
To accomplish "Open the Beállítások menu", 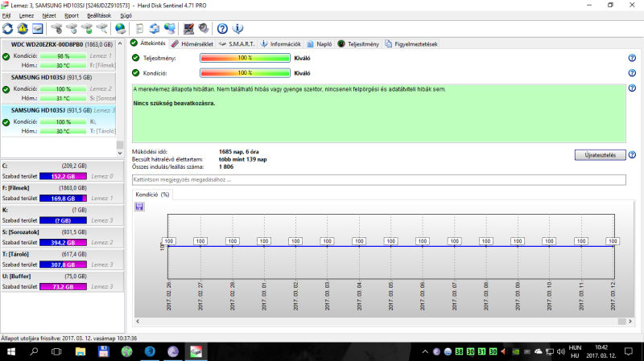I will (99, 15).
